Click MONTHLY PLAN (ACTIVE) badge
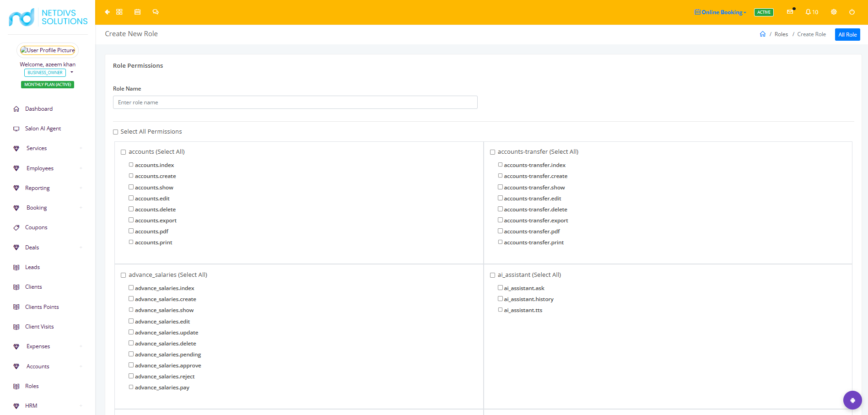 pyautogui.click(x=48, y=85)
